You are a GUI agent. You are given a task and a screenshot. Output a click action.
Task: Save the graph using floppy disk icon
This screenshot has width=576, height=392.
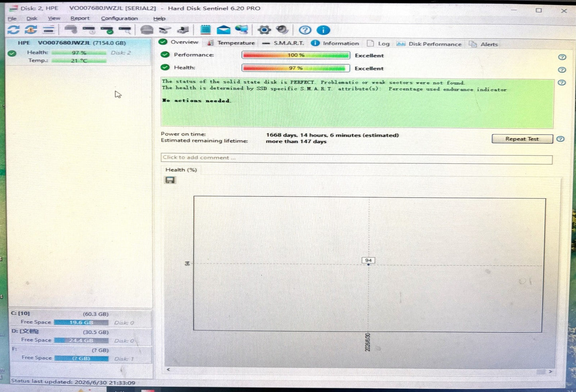[170, 180]
